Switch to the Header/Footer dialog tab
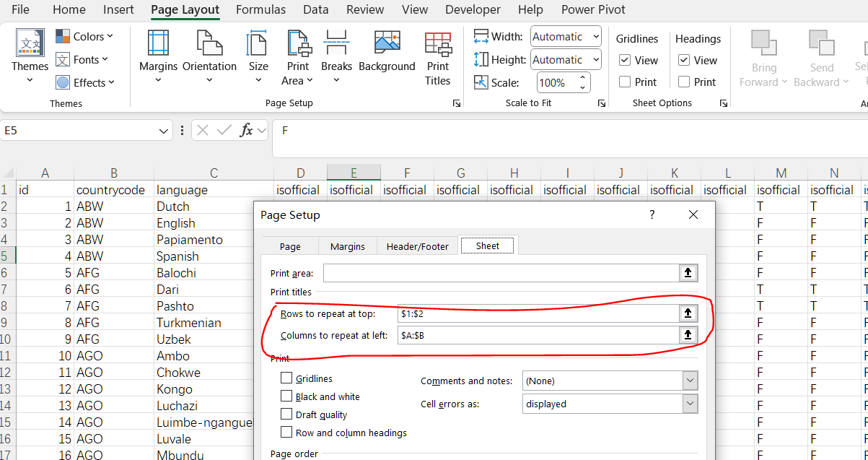 point(417,246)
